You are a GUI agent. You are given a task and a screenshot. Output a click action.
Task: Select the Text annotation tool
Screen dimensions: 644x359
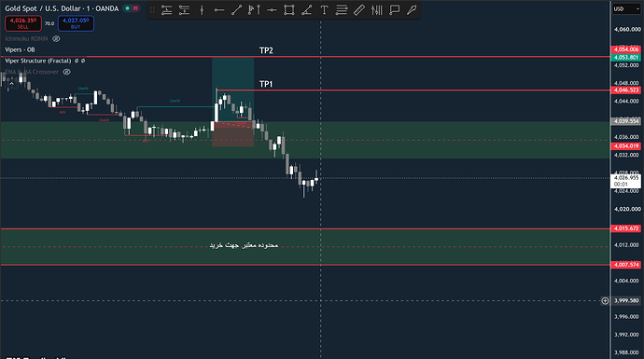point(324,10)
